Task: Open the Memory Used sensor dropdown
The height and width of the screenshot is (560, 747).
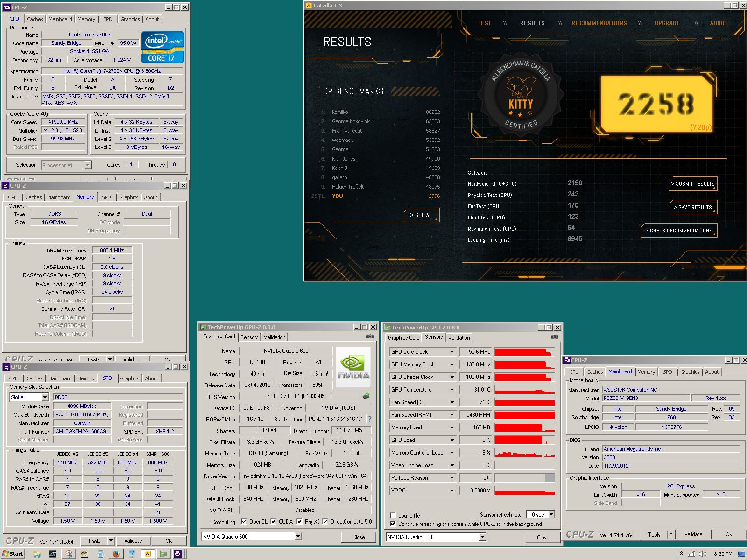Action: pyautogui.click(x=452, y=427)
